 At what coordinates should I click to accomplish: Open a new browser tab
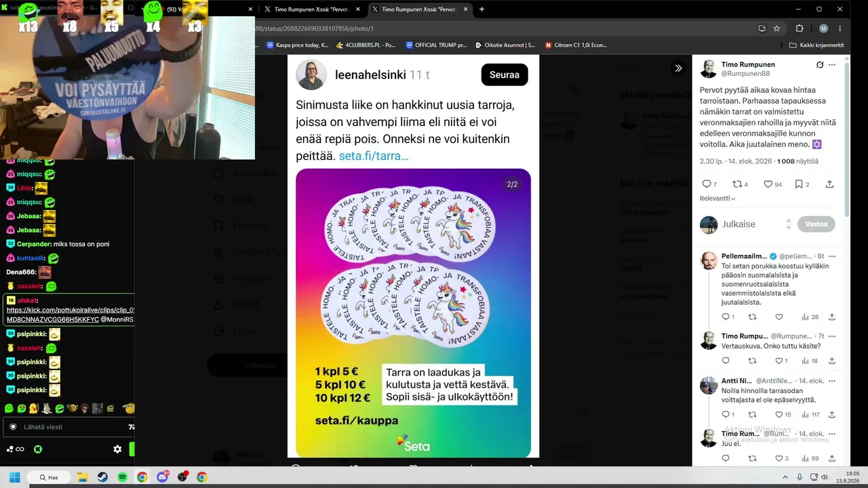click(481, 9)
